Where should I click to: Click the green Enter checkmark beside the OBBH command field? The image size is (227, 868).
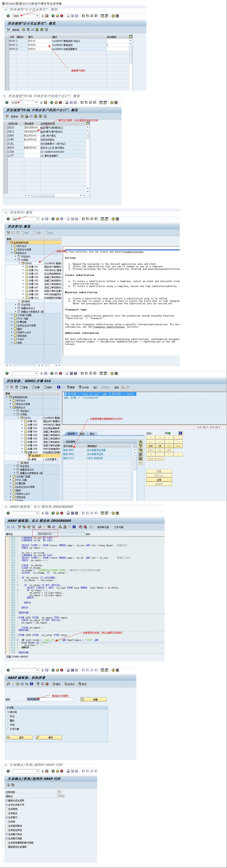click(8, 16)
